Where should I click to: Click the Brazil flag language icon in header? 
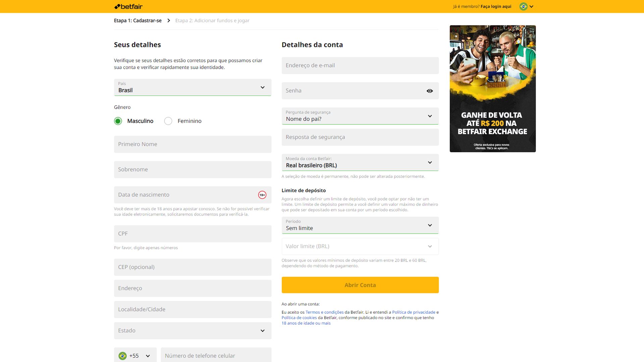tap(523, 6)
